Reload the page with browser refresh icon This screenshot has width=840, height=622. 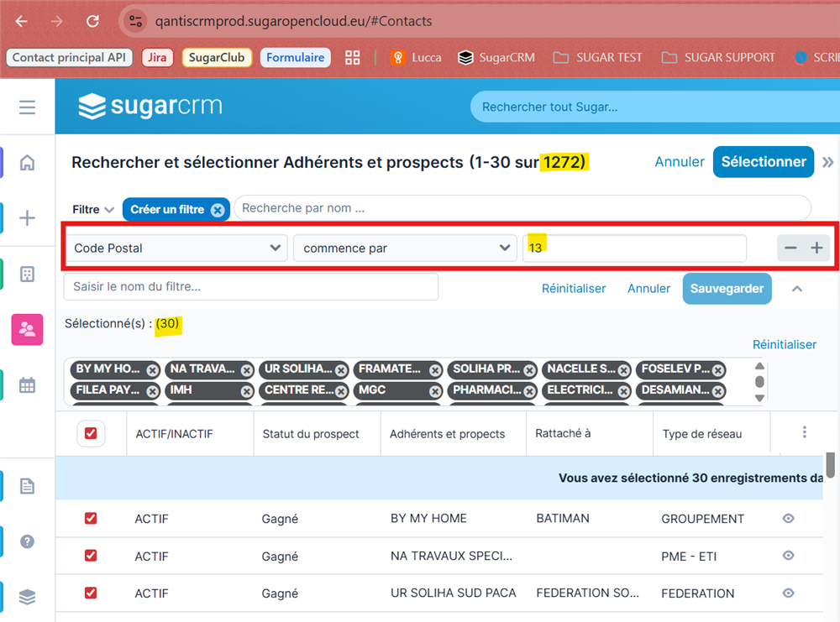[x=93, y=21]
